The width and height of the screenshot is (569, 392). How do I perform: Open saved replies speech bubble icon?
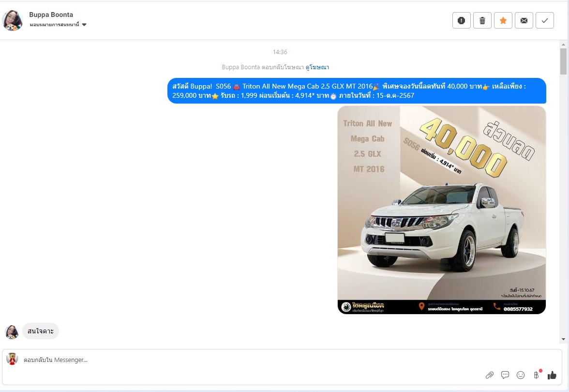pyautogui.click(x=505, y=375)
